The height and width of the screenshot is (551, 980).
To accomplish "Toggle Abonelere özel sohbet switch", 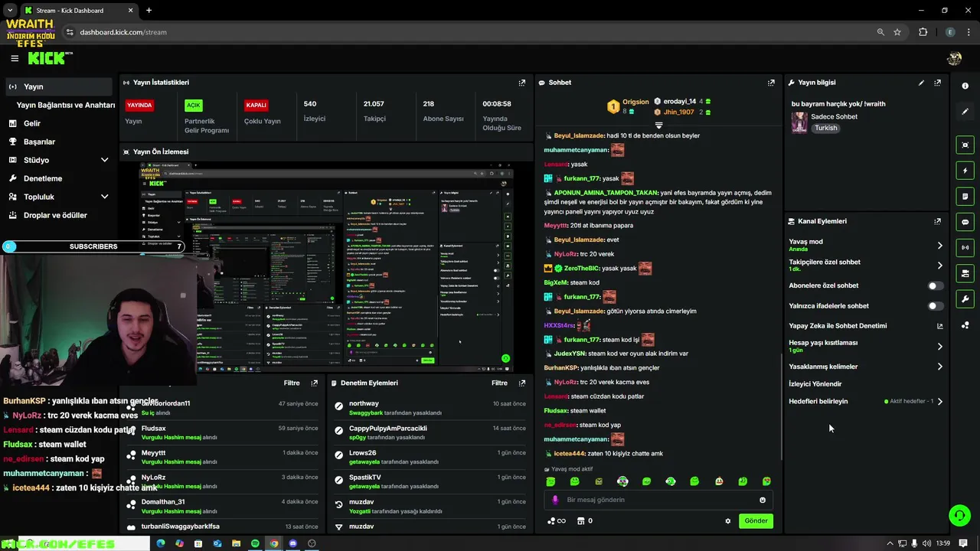I will pos(935,285).
